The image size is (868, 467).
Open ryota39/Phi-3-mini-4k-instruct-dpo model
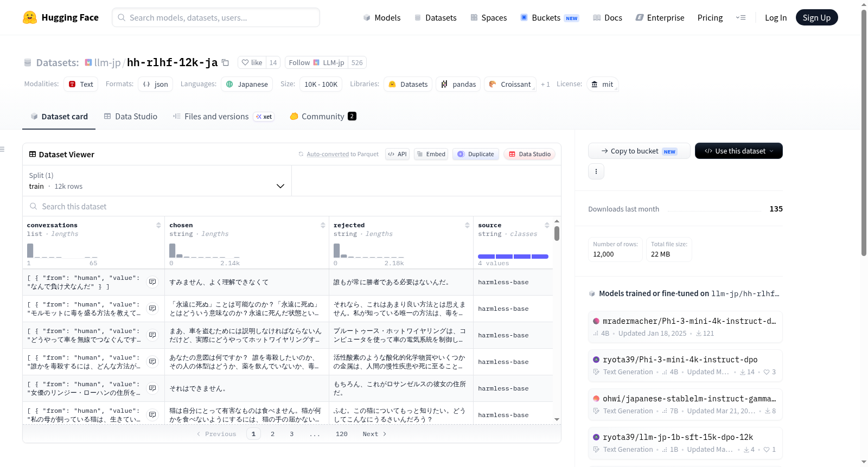(685, 366)
